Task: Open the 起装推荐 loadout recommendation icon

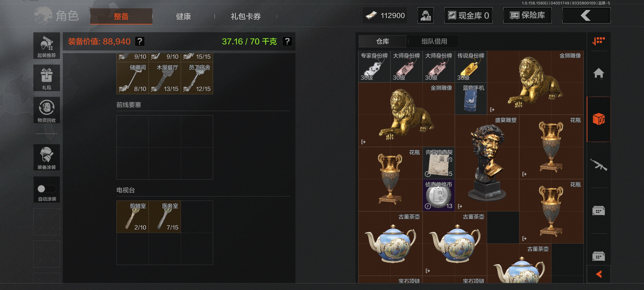Action: 47,46
